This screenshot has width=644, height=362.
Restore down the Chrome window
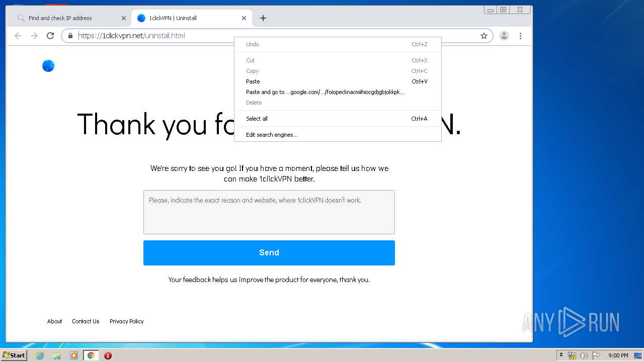coord(503,10)
